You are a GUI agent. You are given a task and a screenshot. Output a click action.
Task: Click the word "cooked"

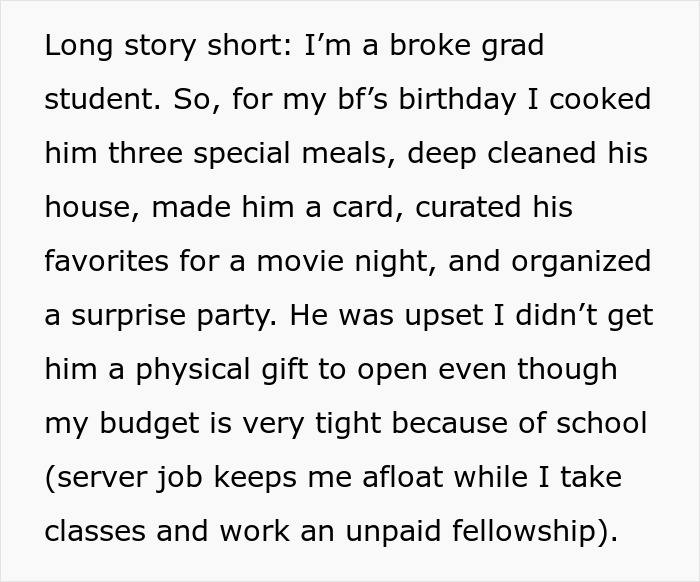coord(600,100)
